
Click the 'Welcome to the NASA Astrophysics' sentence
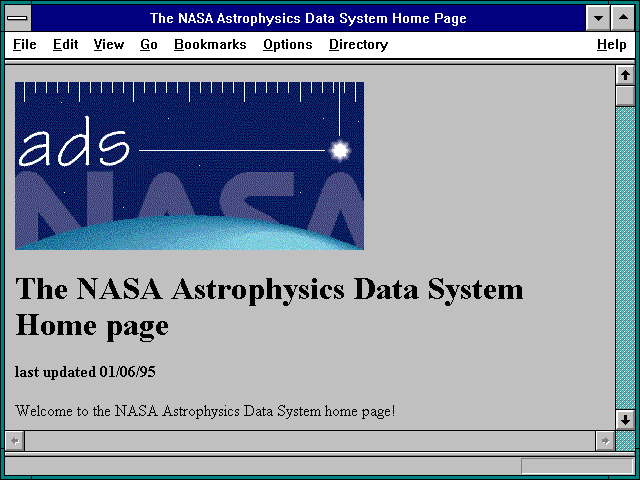pyautogui.click(x=205, y=411)
